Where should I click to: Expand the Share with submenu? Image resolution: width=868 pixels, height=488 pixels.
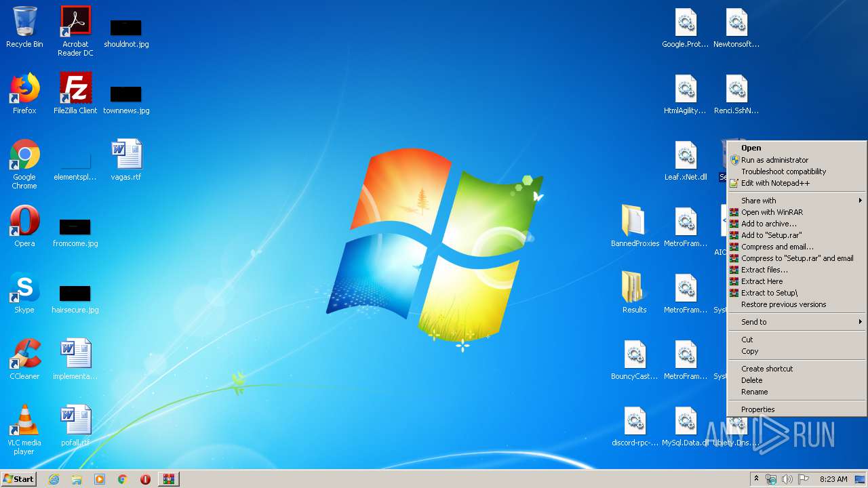pyautogui.click(x=797, y=201)
